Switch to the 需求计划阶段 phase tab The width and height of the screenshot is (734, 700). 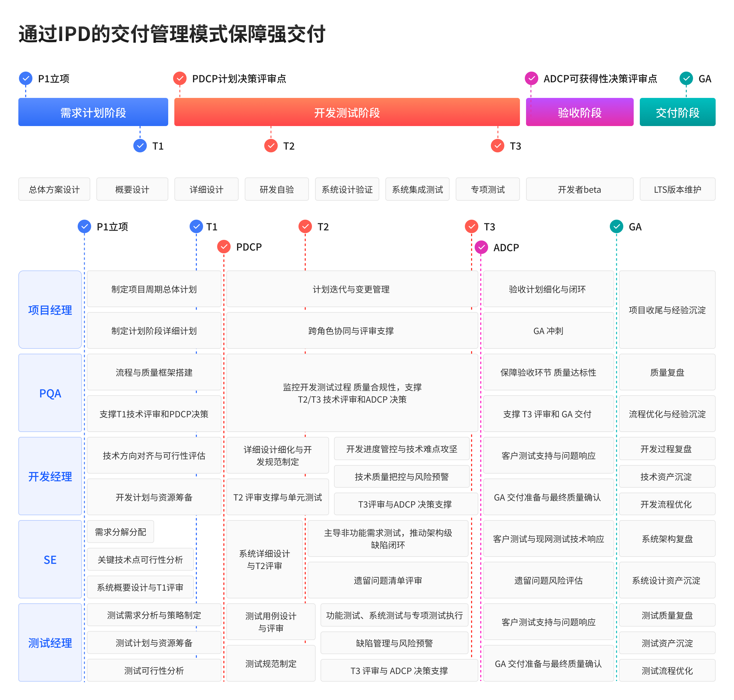click(93, 112)
